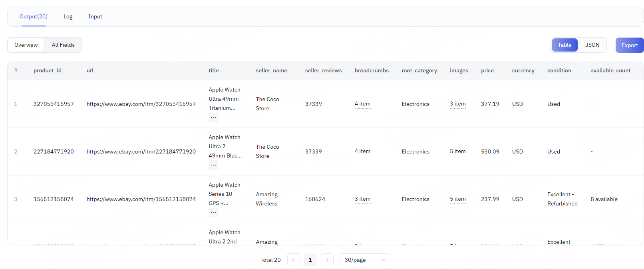
Task: Switch to All Fields view
Action: point(63,45)
